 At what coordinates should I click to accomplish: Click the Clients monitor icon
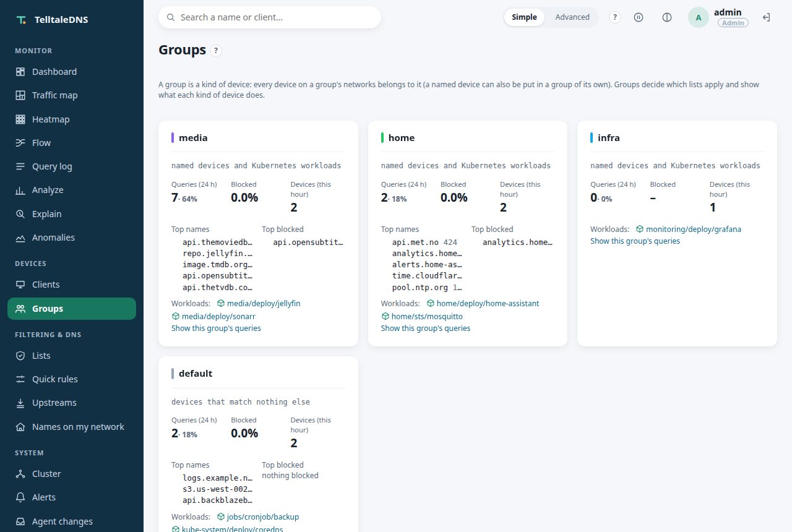20,285
